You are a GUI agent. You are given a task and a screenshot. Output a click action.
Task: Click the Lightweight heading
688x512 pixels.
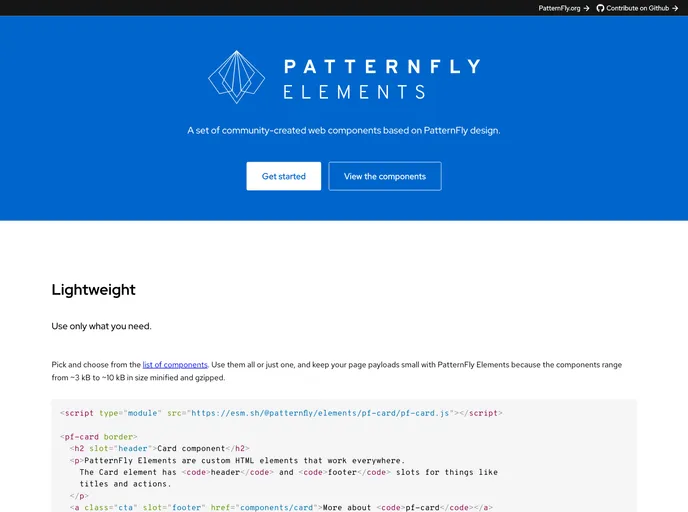[93, 290]
